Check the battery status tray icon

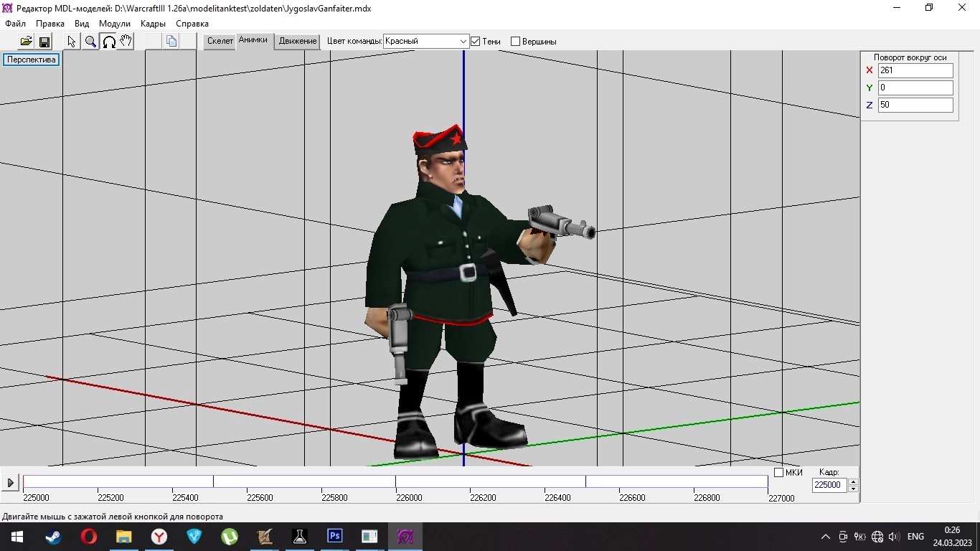(859, 537)
